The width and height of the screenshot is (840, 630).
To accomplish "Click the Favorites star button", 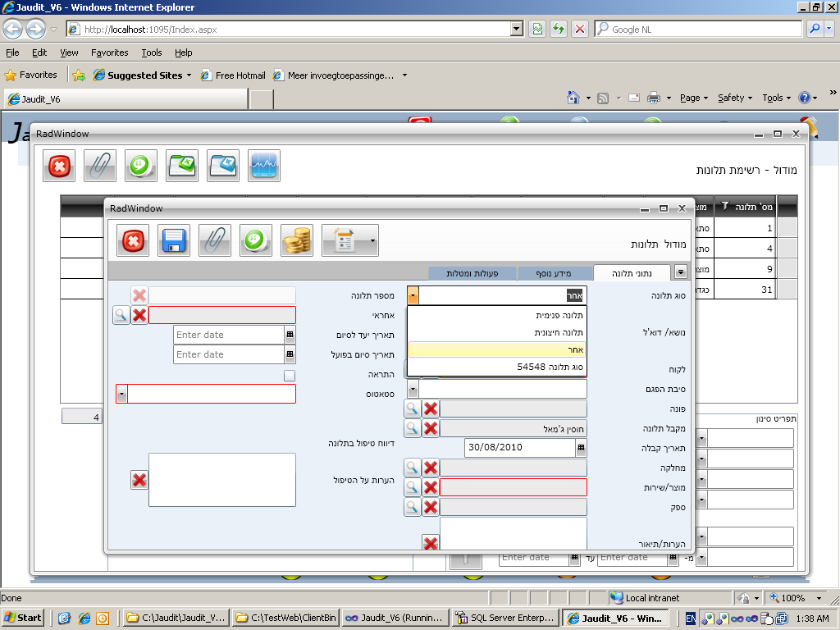I will (30, 75).
